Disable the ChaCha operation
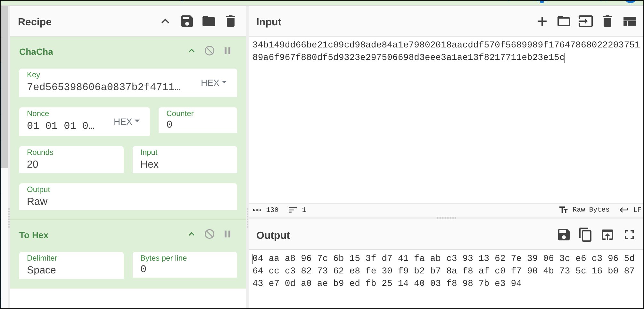Viewport: 644px width, 309px height. [x=209, y=51]
